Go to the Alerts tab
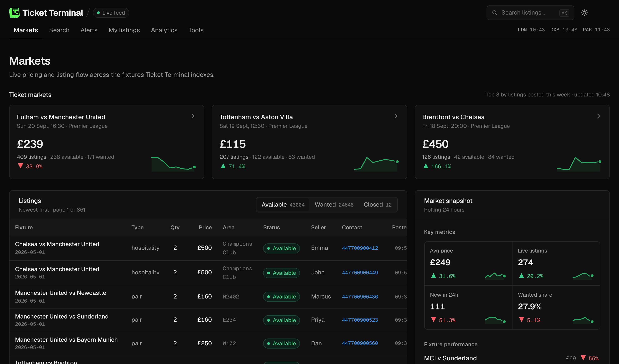Image resolution: width=619 pixels, height=364 pixels. point(89,30)
